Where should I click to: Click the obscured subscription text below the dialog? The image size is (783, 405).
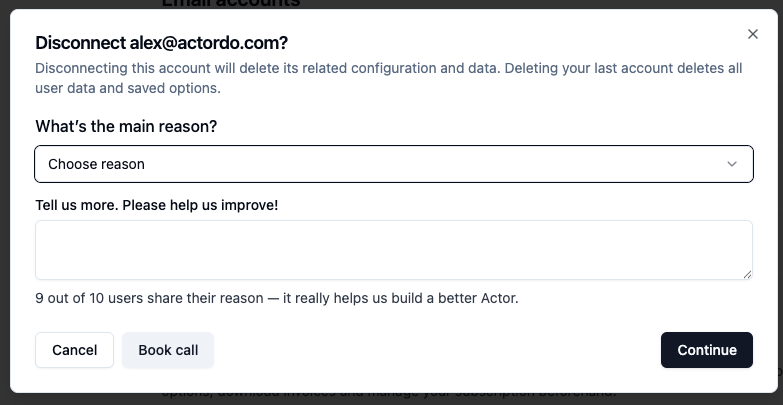coord(389,396)
